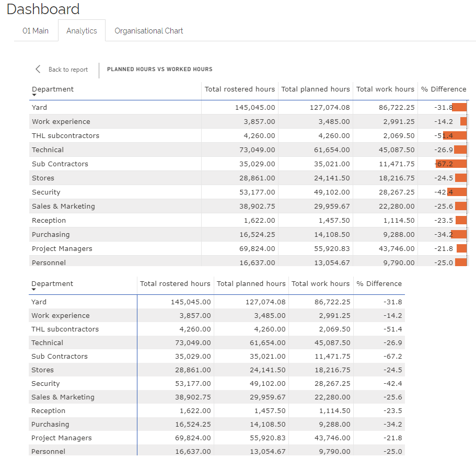Sort upper table by Total planned hours
The image size is (476, 469).
pyautogui.click(x=316, y=89)
